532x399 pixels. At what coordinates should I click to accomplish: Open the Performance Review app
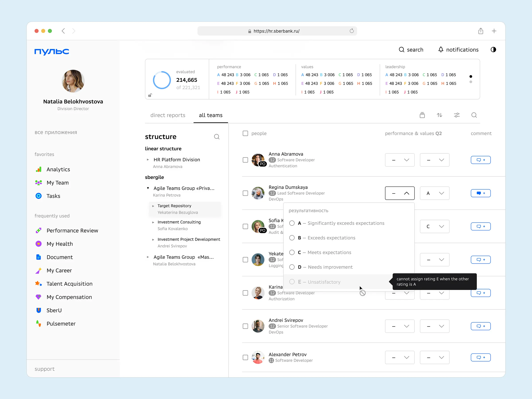tap(72, 231)
